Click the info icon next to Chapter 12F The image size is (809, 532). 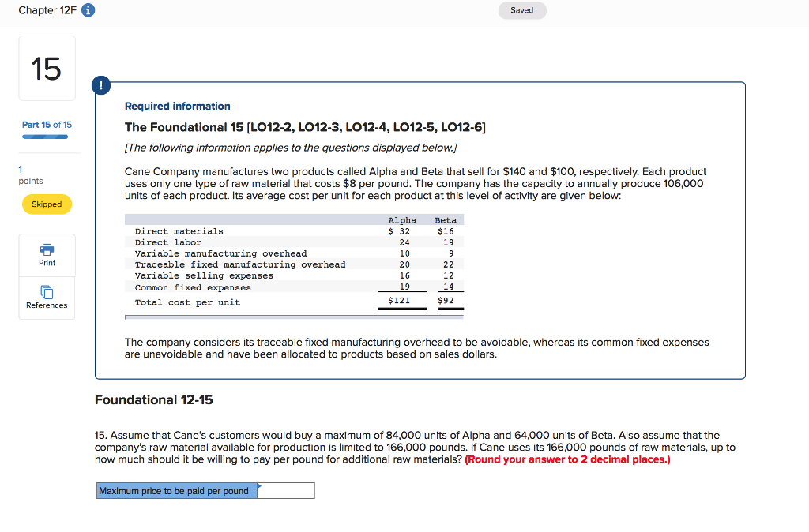point(87,10)
